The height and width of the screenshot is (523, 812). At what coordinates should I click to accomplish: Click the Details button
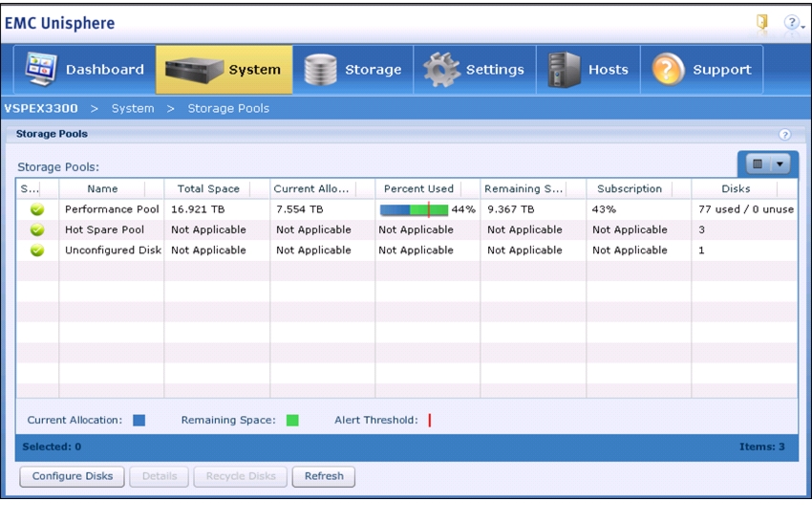pyautogui.click(x=160, y=476)
